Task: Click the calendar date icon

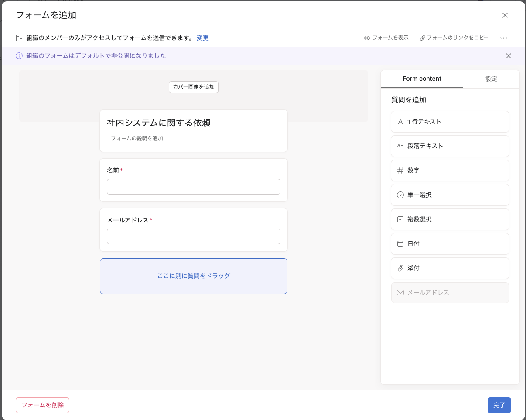Action: (400, 244)
